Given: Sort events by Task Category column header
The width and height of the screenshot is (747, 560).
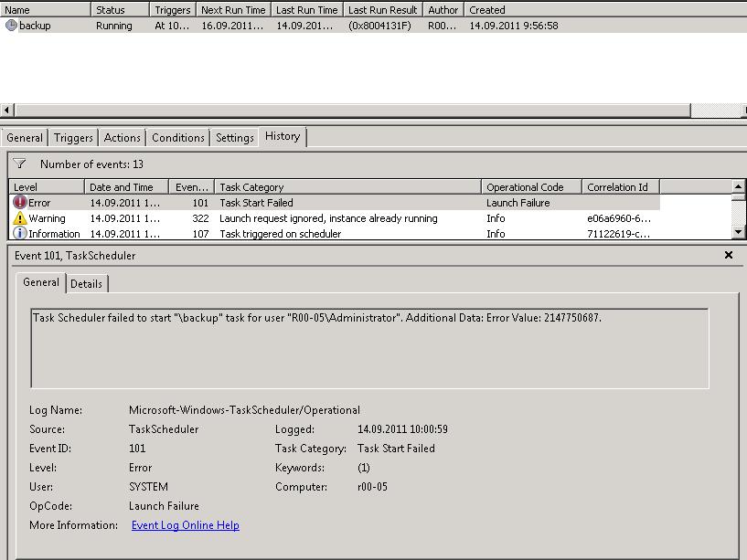Looking at the screenshot, I should [347, 187].
